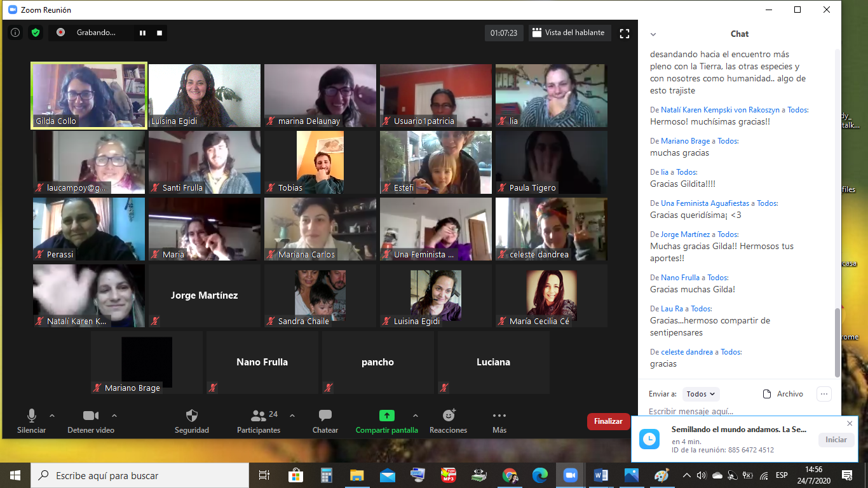Open the Todos recipient dropdown
The width and height of the screenshot is (868, 488).
click(701, 394)
